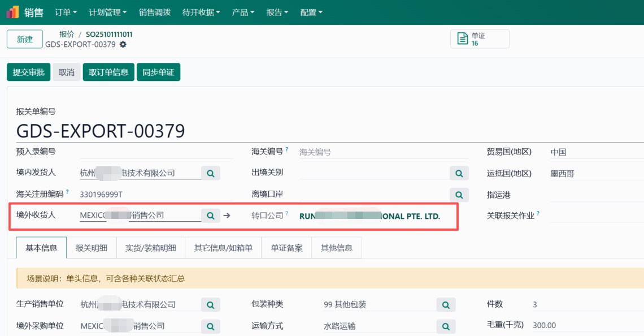
Task: Open the 订单 dropdown menu
Action: (x=66, y=12)
